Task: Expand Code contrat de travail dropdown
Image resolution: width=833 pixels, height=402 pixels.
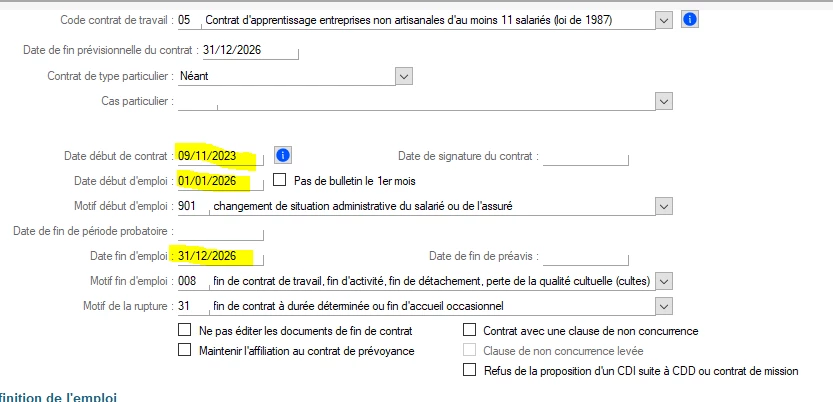Action: point(664,20)
